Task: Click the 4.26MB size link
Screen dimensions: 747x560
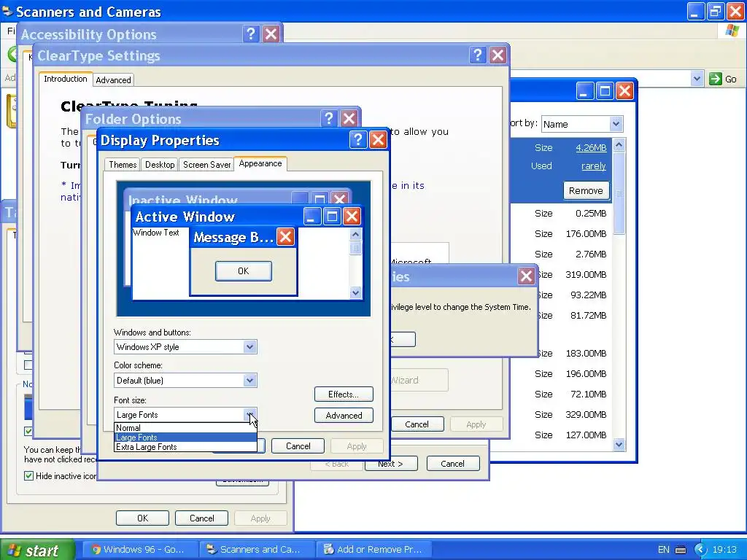Action: [591, 147]
